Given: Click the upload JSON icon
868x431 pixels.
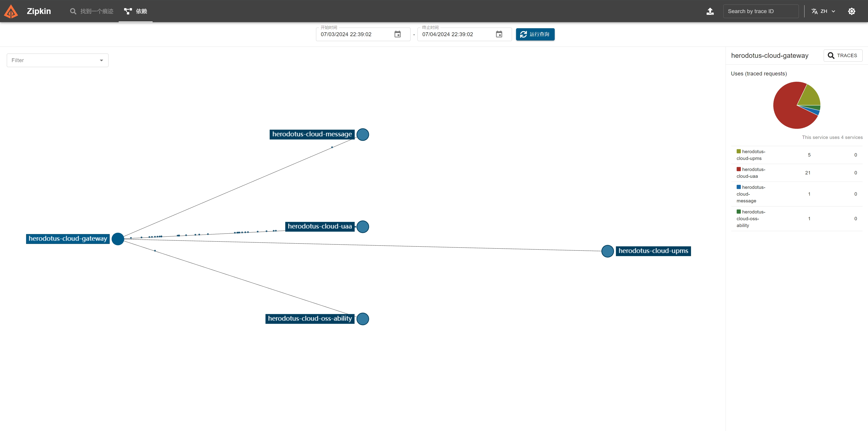Looking at the screenshot, I should point(710,12).
